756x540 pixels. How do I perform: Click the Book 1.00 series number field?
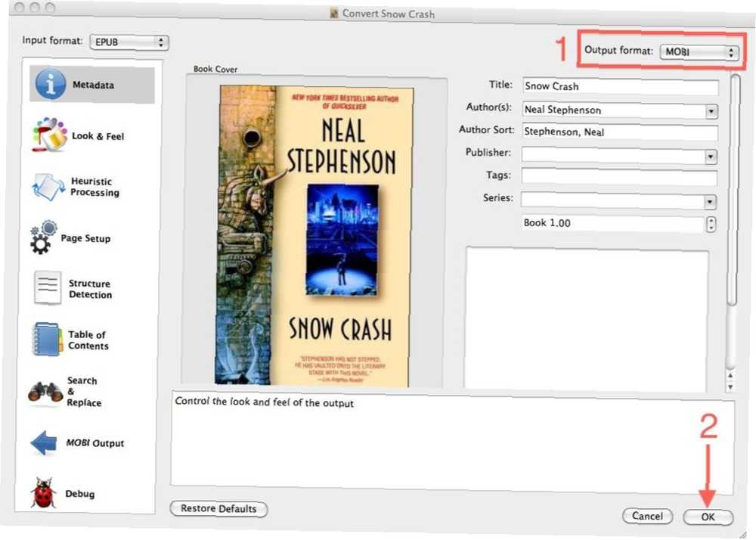(613, 223)
